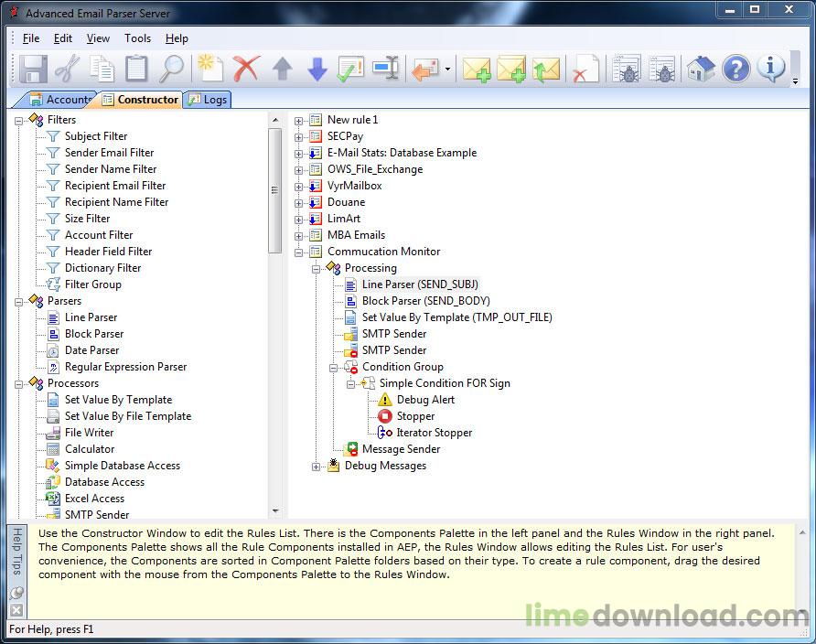Viewport: 816px width, 644px height.
Task: Collapse the Filters palette folder
Action: [18, 121]
